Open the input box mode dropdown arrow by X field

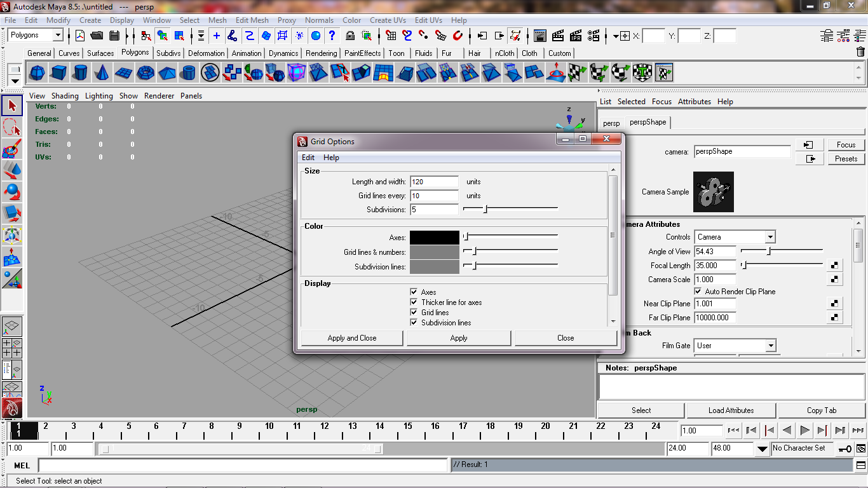click(616, 36)
